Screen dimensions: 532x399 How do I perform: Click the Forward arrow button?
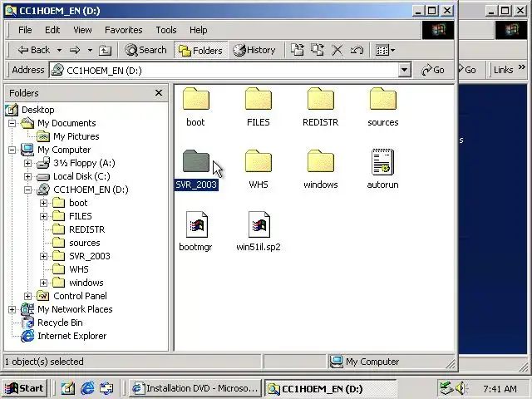coord(75,50)
